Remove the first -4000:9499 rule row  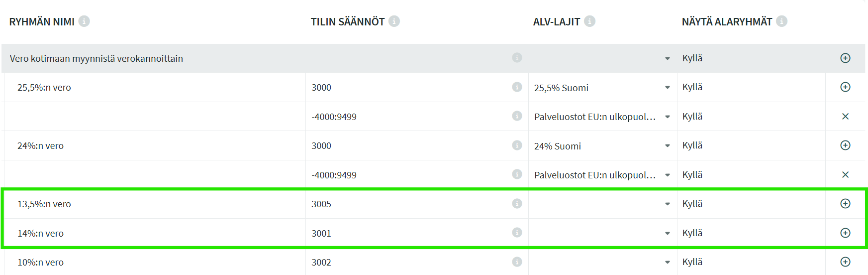click(845, 117)
